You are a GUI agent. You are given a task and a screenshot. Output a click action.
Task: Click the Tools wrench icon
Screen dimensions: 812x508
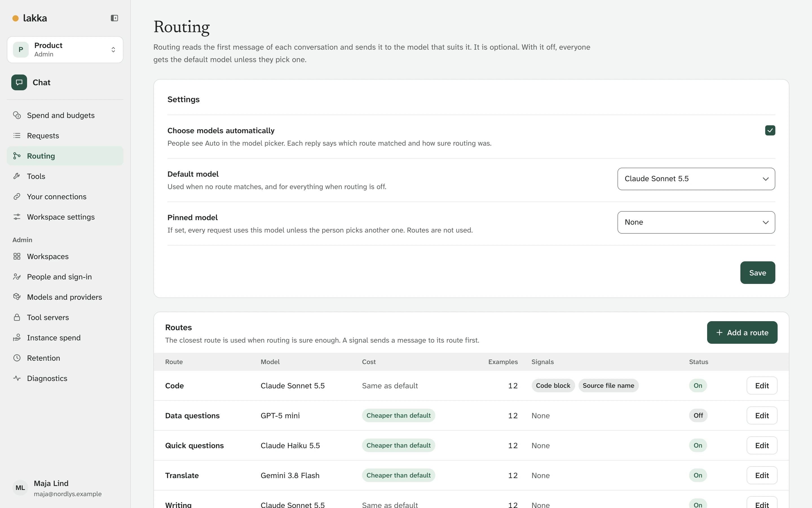[x=17, y=176]
